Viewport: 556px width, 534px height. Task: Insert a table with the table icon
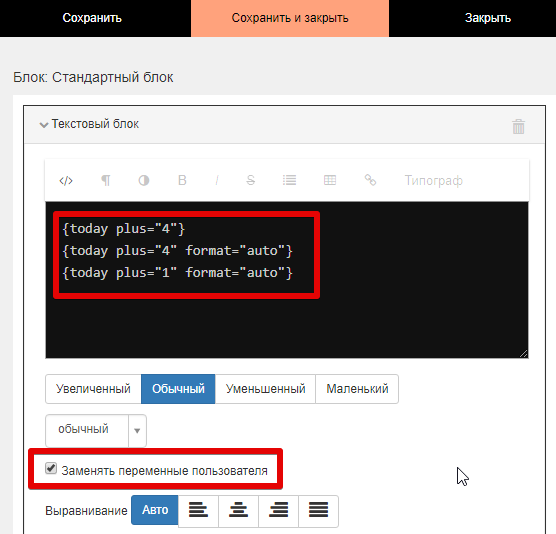coord(330,180)
